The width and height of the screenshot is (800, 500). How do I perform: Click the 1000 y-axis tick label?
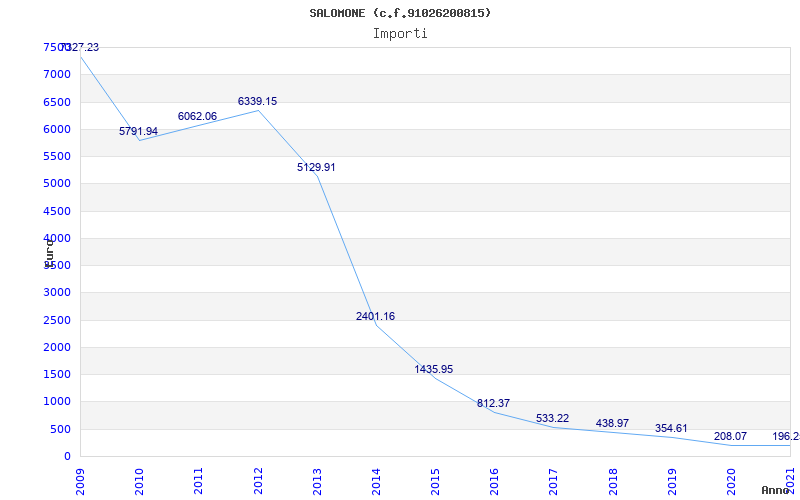57,402
